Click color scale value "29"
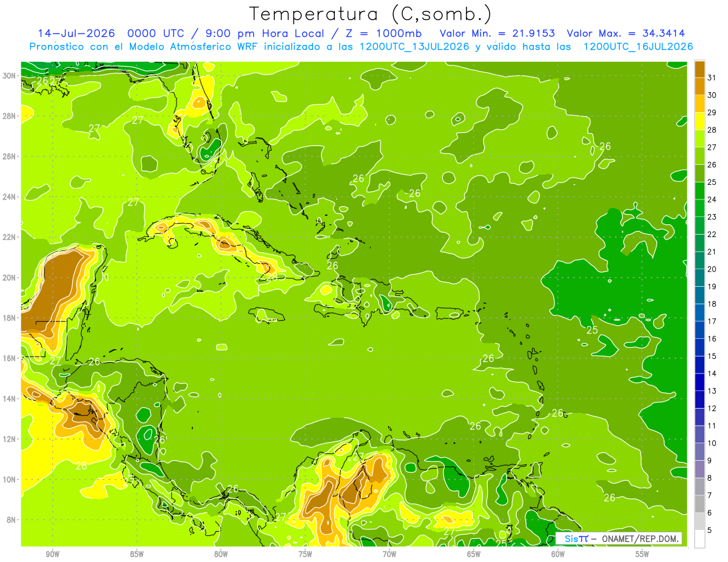Screen dimensions: 728x562 coord(712,112)
